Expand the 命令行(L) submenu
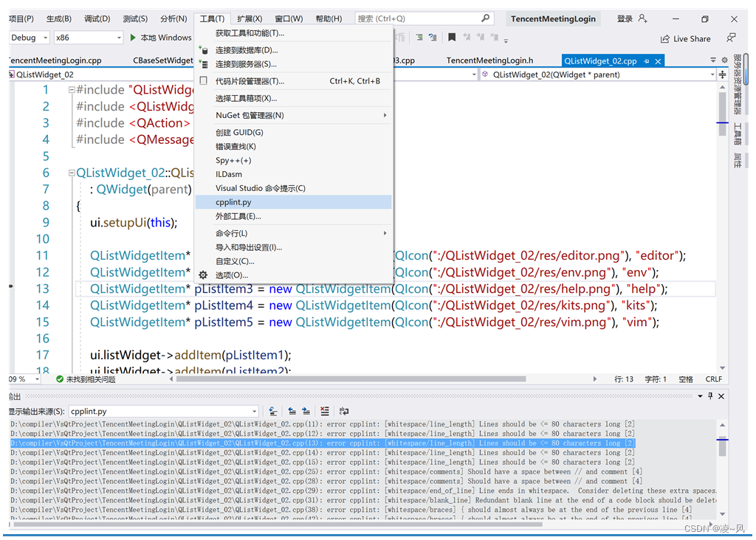 (294, 233)
